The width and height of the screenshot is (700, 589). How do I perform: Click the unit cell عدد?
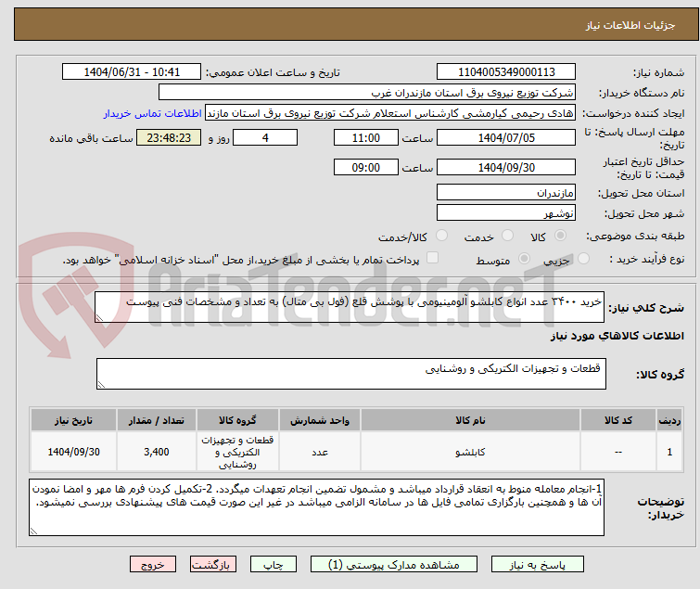320,452
